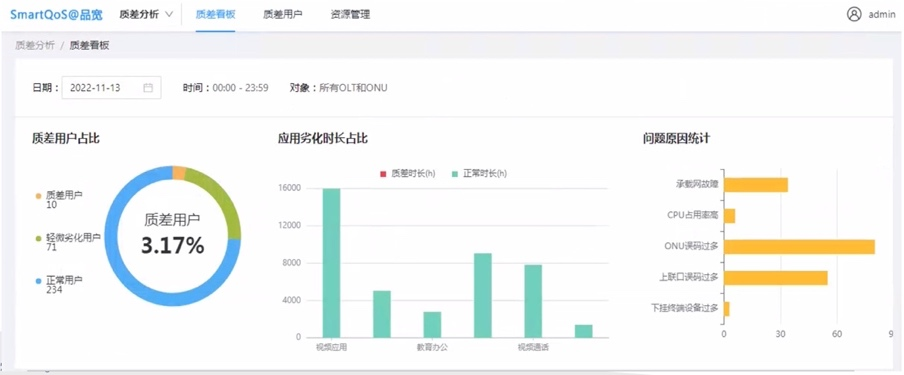This screenshot has height=375, width=904.
Task: Click the 质差分析 breadcrumb link
Action: [x=35, y=45]
